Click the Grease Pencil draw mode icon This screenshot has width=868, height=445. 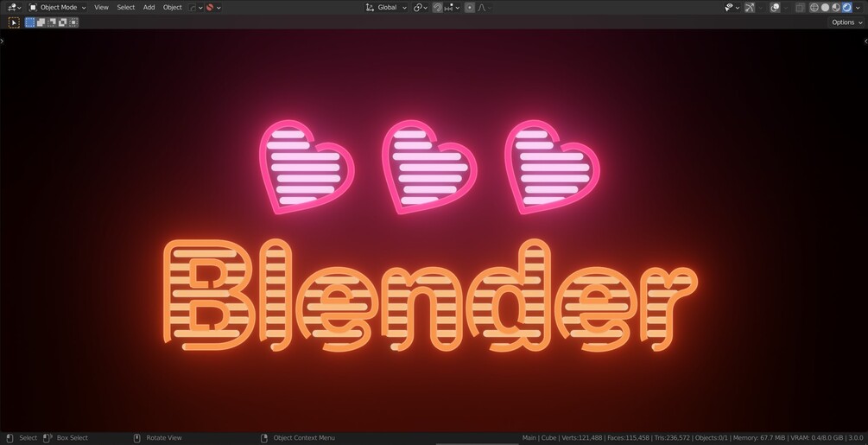pyautogui.click(x=192, y=7)
